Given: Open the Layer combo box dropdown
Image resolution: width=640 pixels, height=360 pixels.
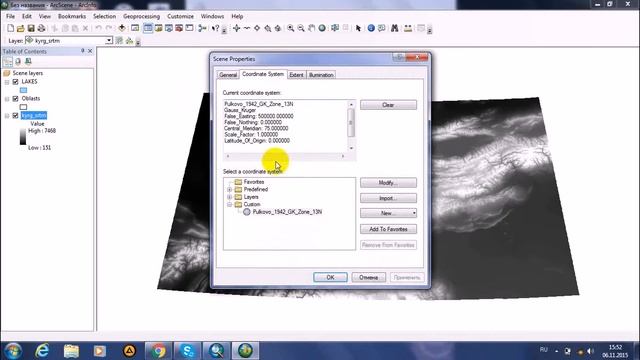Looking at the screenshot, I should pyautogui.click(x=109, y=41).
